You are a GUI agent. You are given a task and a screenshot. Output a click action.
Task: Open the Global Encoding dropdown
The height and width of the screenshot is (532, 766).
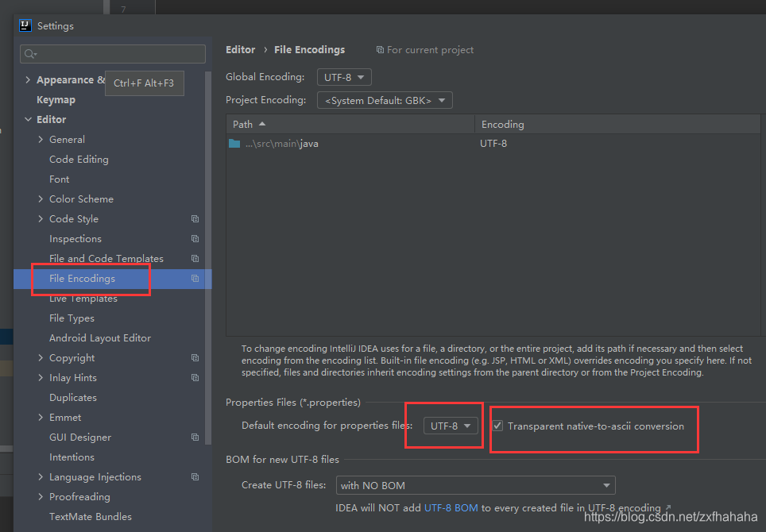344,77
